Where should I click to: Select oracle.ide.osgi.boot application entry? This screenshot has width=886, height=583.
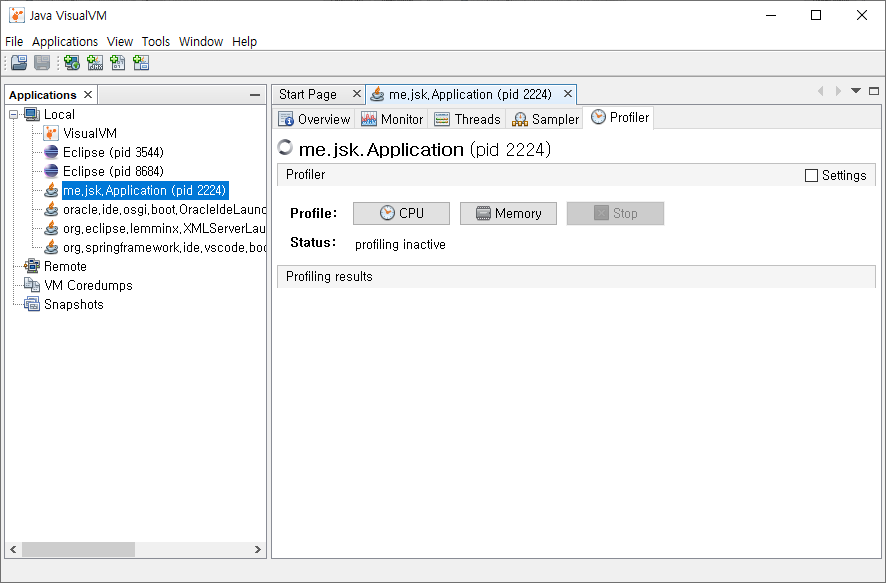164,210
